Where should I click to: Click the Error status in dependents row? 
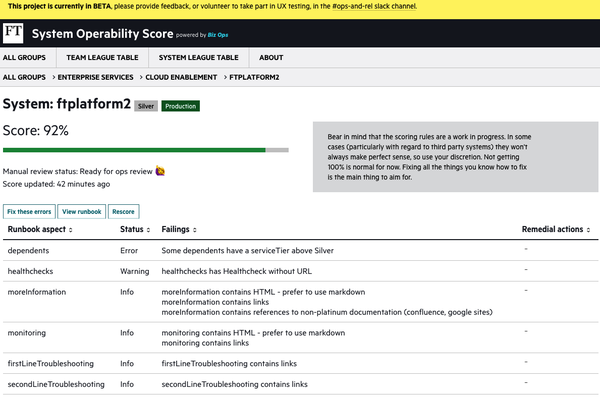129,250
